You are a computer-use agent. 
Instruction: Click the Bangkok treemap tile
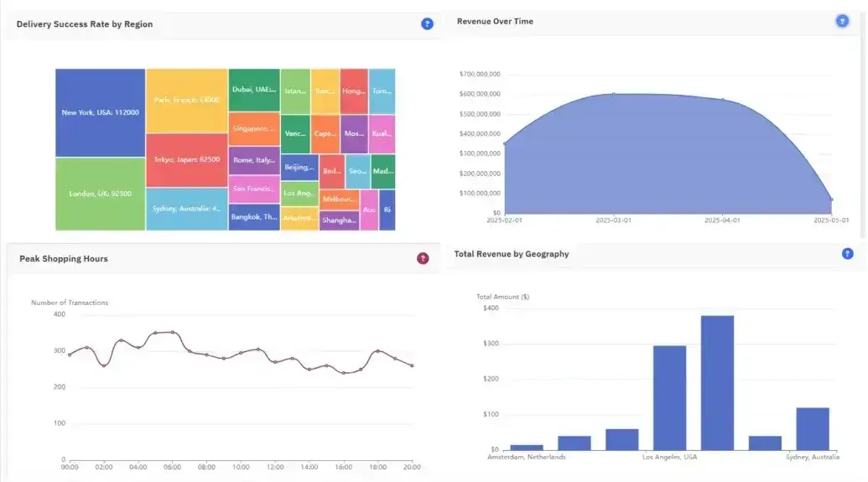(x=254, y=216)
